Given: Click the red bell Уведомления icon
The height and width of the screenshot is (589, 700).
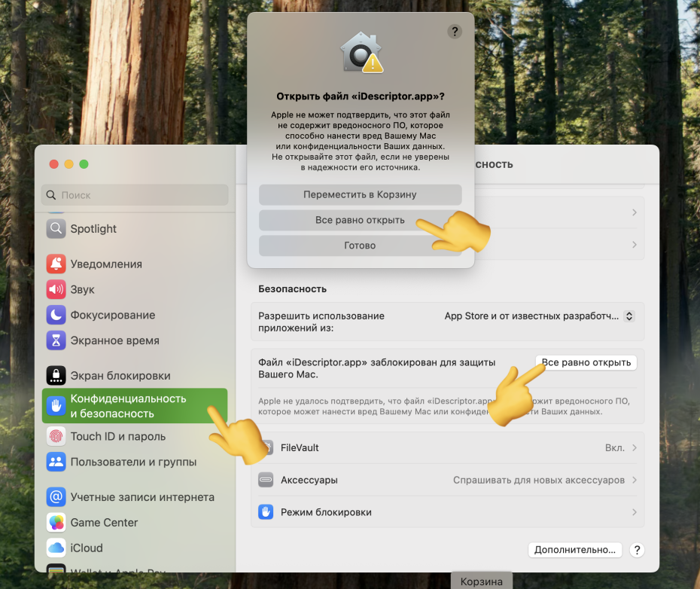Looking at the screenshot, I should pos(56,264).
